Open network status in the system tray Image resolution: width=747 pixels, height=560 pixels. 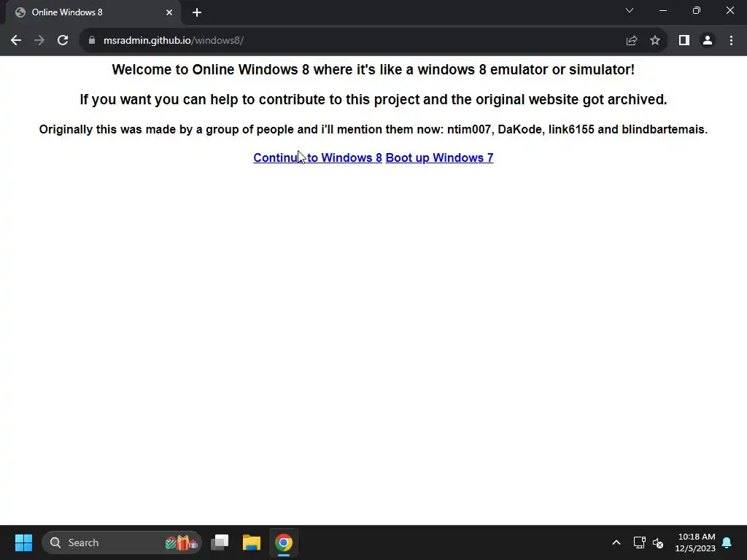coord(639,542)
